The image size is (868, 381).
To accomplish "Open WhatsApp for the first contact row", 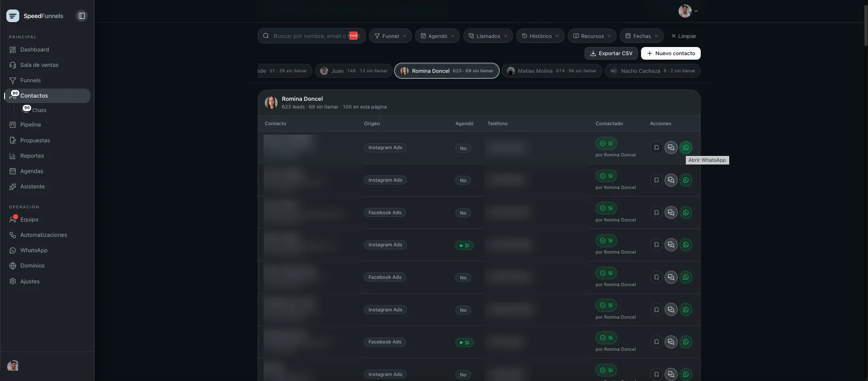I will click(686, 148).
